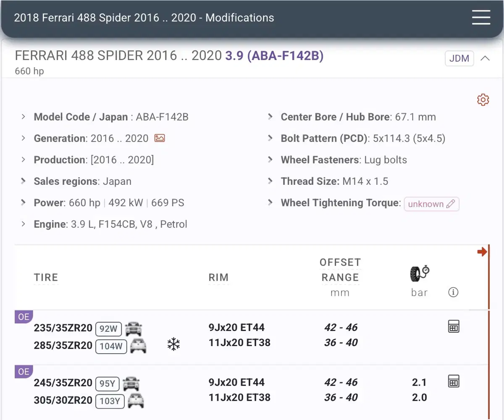Click the Lug bolts value
Image resolution: width=504 pixels, height=420 pixels.
click(x=386, y=160)
